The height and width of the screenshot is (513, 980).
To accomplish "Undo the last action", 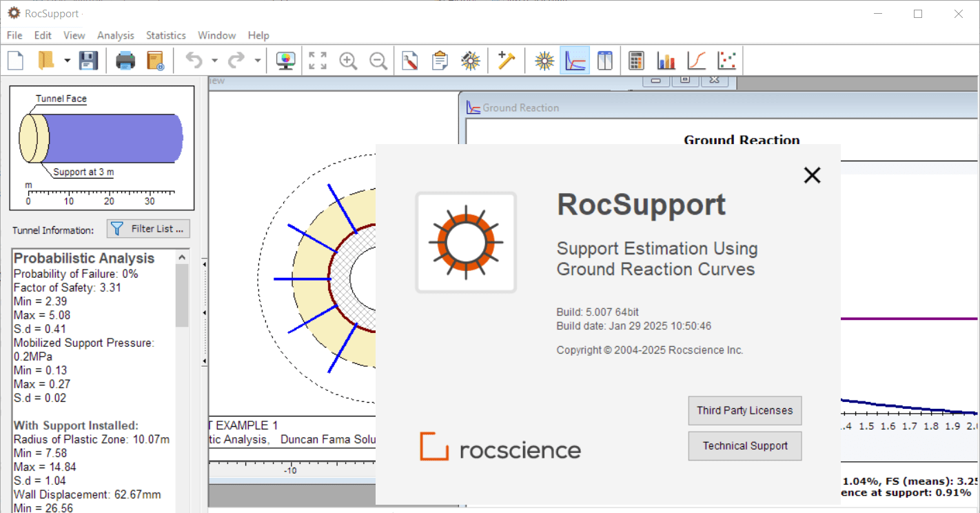I will 194,61.
